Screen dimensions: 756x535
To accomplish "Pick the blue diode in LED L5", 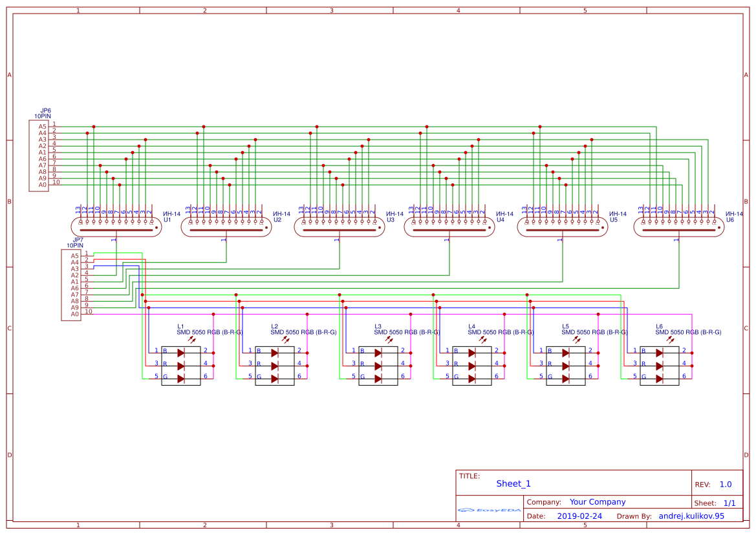I will 566,353.
